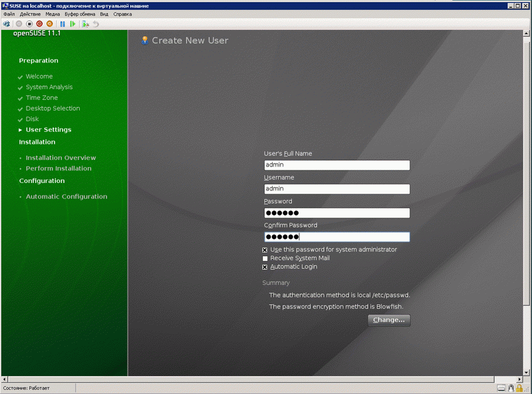Click the Desktop Selection step
Image resolution: width=532 pixels, height=394 pixels.
[53, 108]
